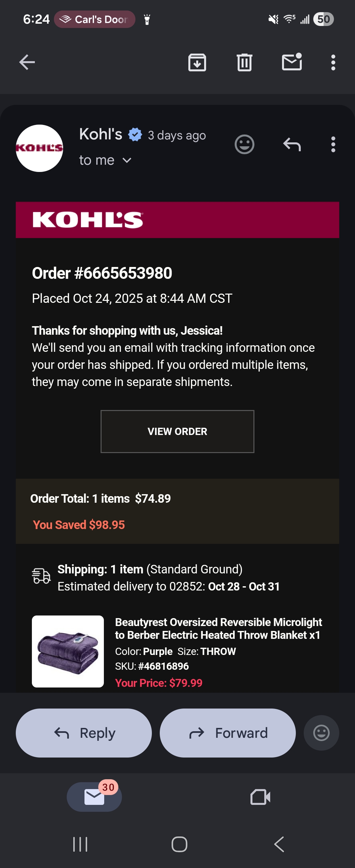Screen dimensions: 355x868
Task: Switch to the Mail tab with 30 badge
Action: click(94, 797)
